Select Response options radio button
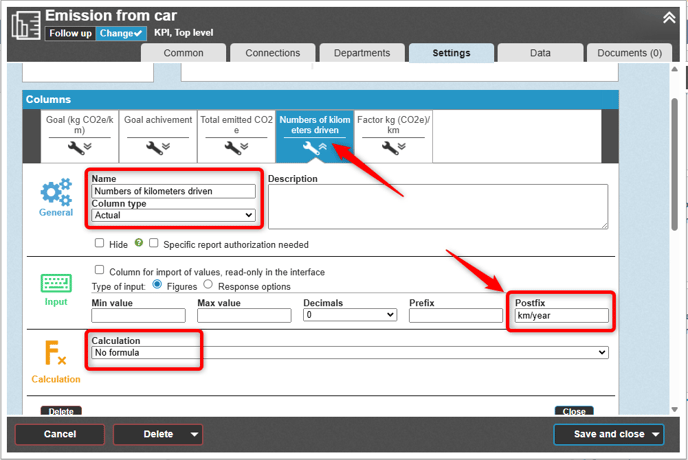688x460 pixels. [x=208, y=285]
